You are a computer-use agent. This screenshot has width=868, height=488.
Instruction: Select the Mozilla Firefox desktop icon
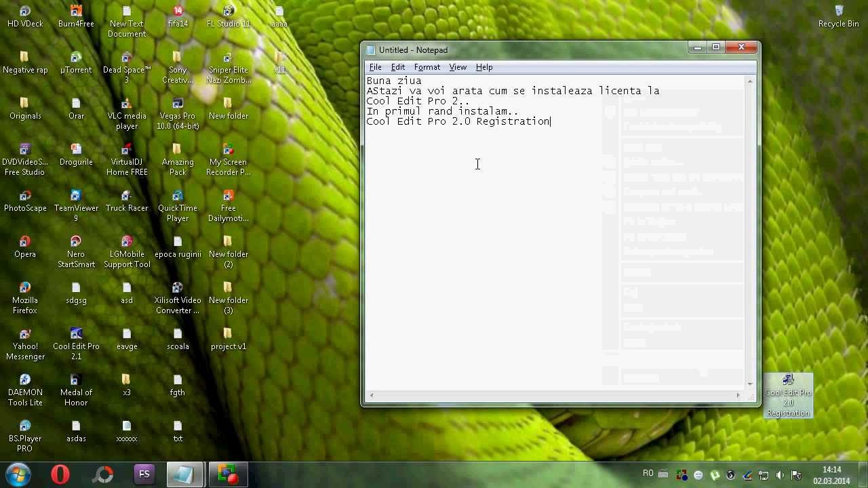pos(25,298)
